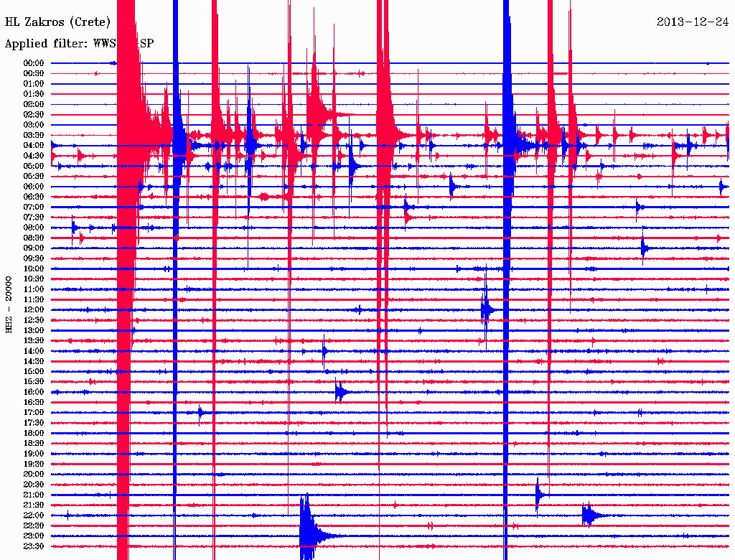Select the 09:00 time label

pos(34,248)
